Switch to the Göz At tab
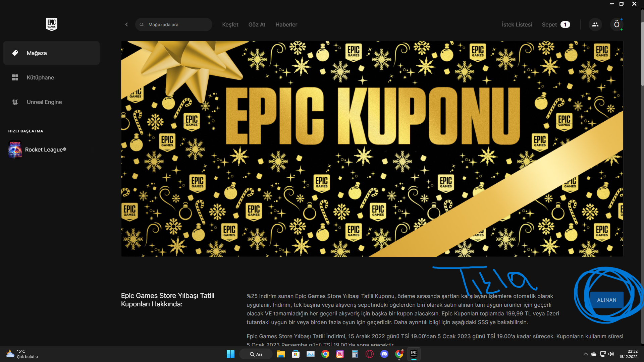 click(x=257, y=24)
